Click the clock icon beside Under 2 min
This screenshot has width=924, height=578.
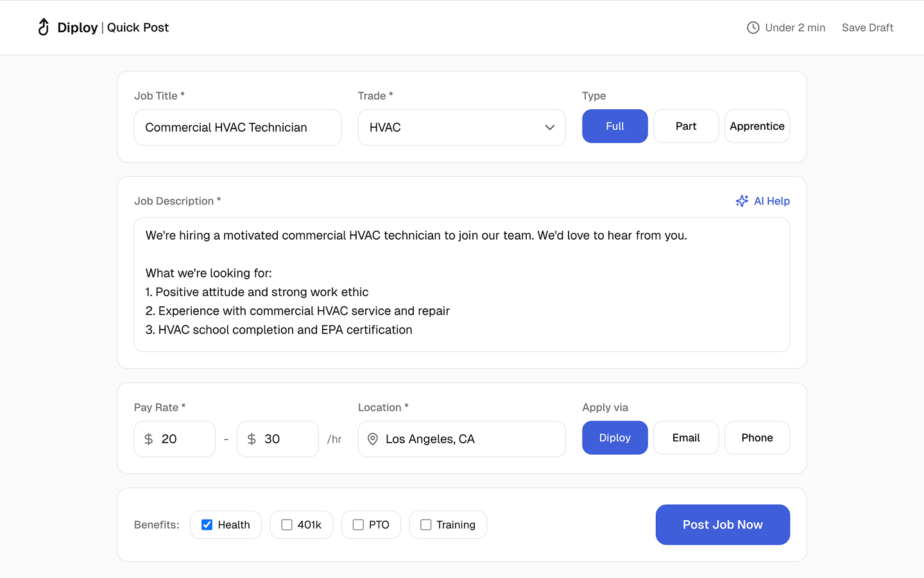click(753, 28)
